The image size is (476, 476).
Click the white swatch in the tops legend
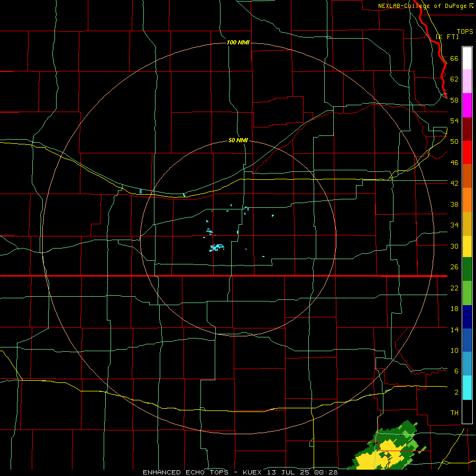[x=467, y=58]
